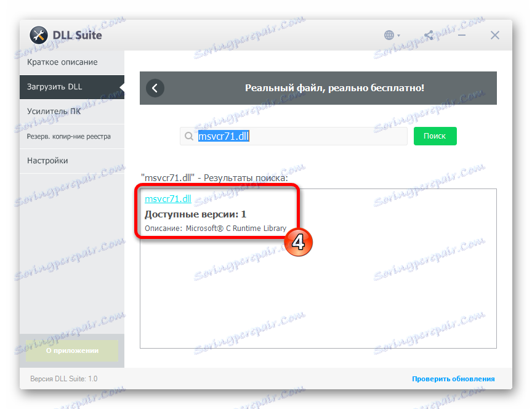Click the green Поиск button
This screenshot has height=409, width=532.
coord(435,136)
